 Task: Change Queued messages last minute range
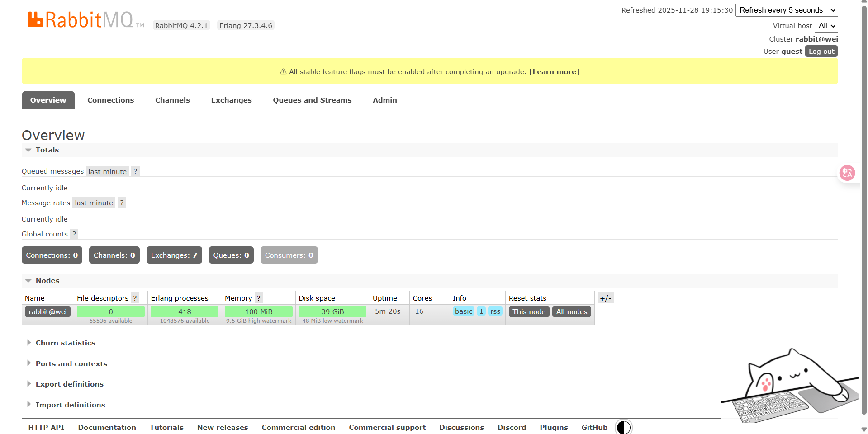click(108, 171)
